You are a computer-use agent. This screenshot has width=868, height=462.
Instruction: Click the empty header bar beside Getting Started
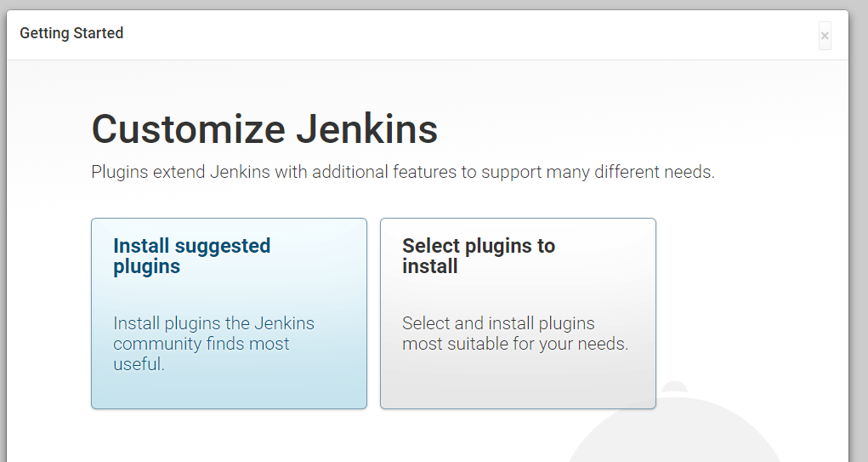point(470,34)
